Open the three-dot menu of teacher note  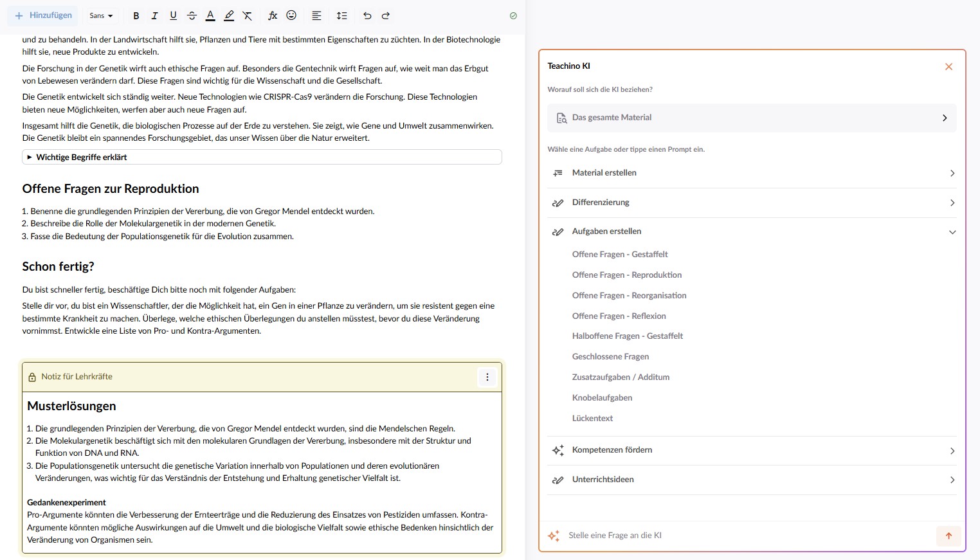click(487, 377)
